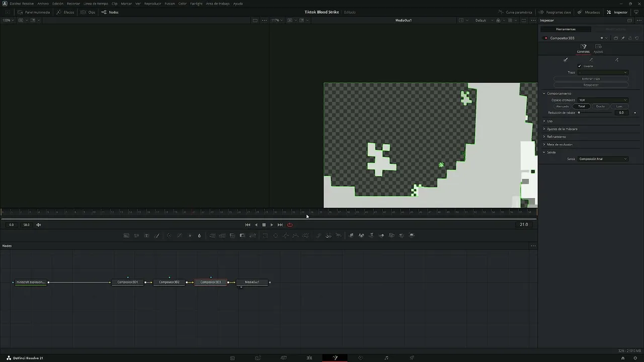Add a Blur (water drop) tool
Screen dimensions: 644x362
(199, 235)
